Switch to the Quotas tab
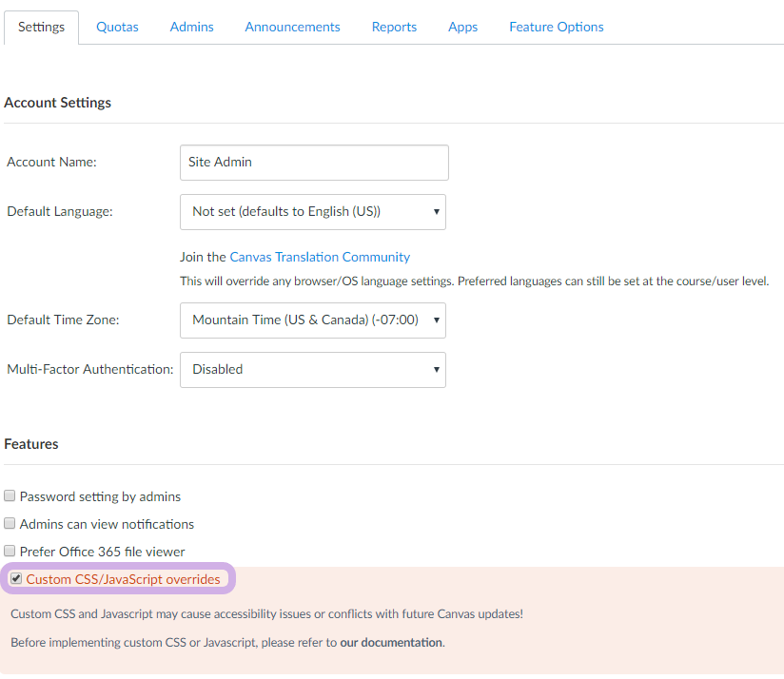The height and width of the screenshot is (679, 784). (x=117, y=27)
